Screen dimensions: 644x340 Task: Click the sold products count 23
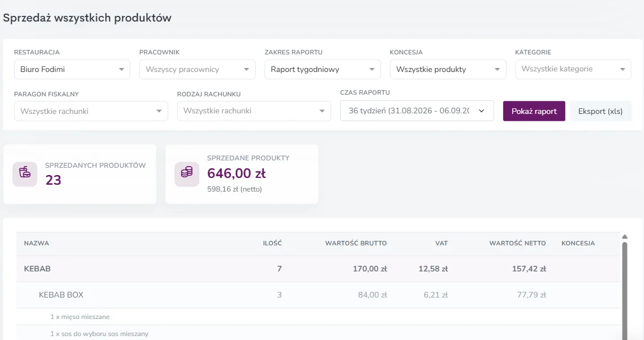click(53, 180)
